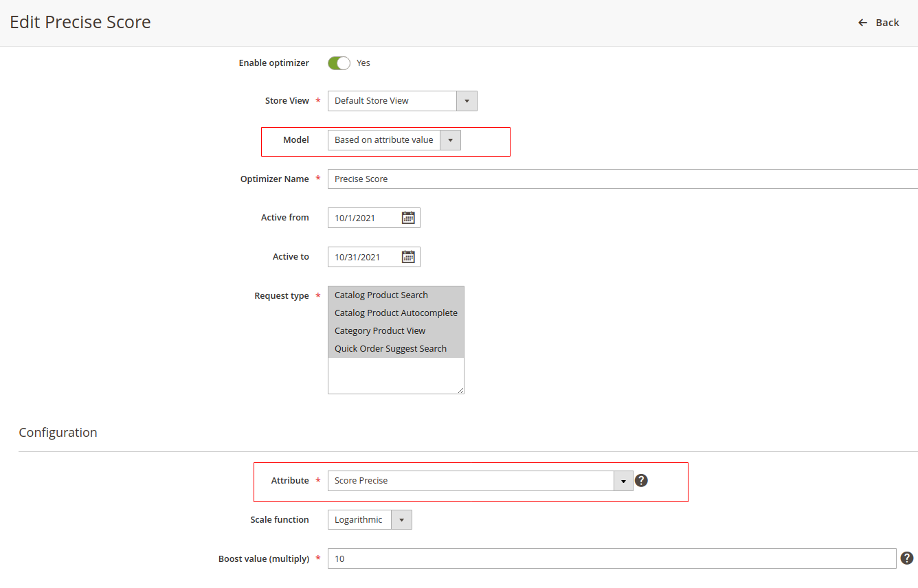Disable the Enable optimizer switch

click(338, 63)
